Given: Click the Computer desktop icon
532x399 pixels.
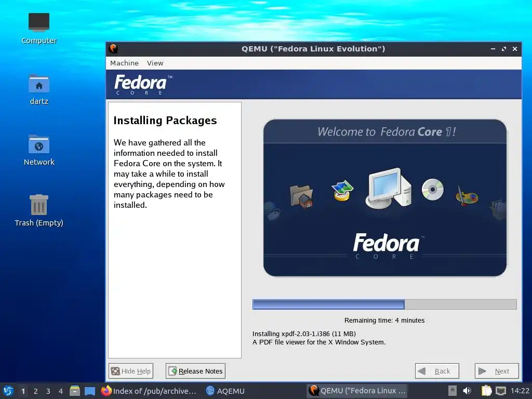Looking at the screenshot, I should tap(39, 29).
